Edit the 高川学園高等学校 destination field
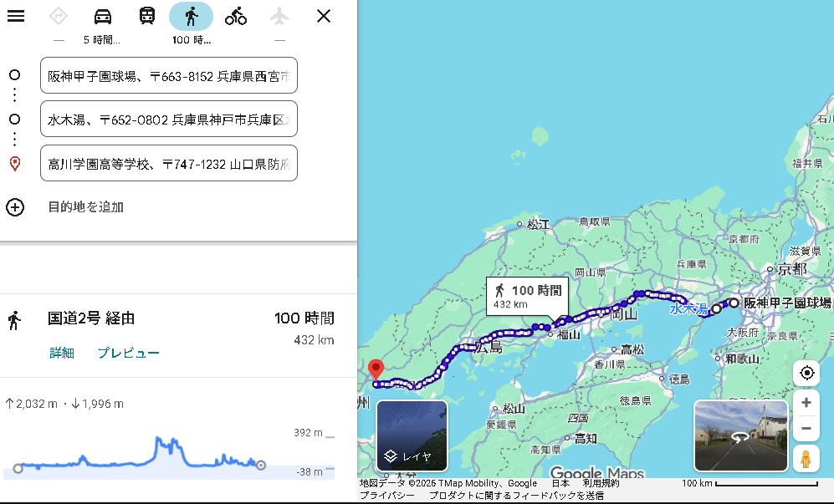The height and width of the screenshot is (504, 834). (168, 163)
